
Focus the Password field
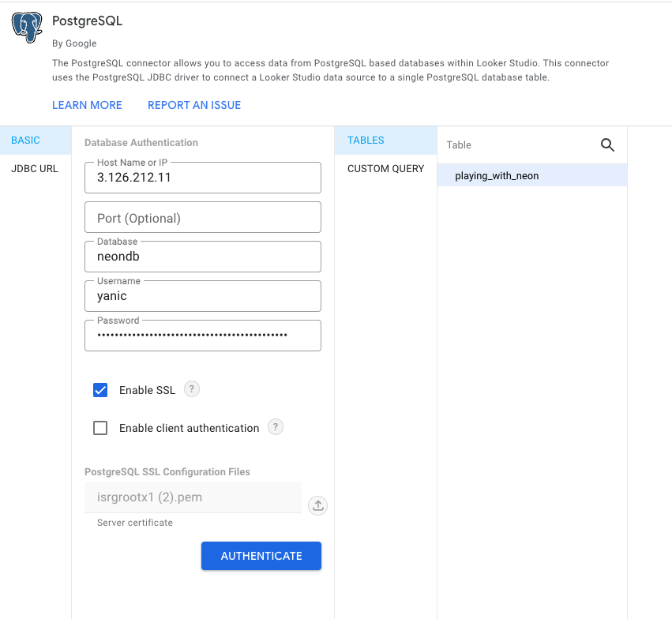203,336
